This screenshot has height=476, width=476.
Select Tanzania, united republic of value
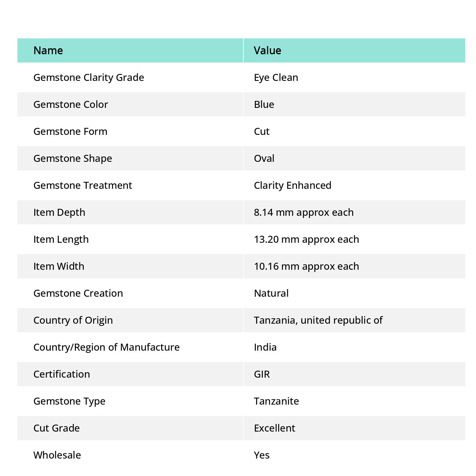[x=318, y=320]
